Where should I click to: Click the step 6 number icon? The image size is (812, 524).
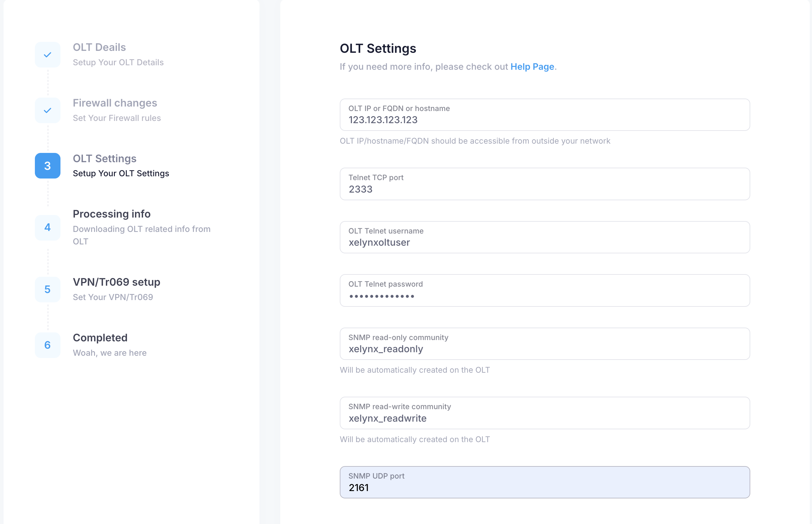[x=48, y=345]
